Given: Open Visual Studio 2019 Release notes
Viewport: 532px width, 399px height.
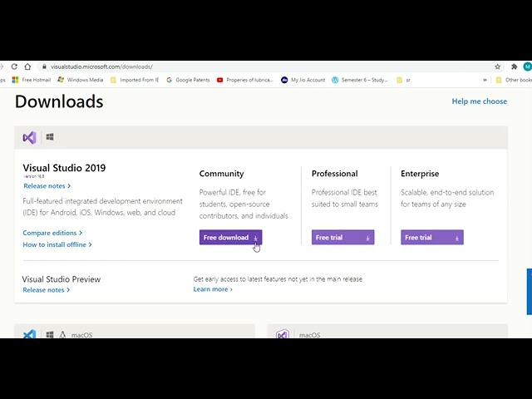Looking at the screenshot, I should (47, 186).
